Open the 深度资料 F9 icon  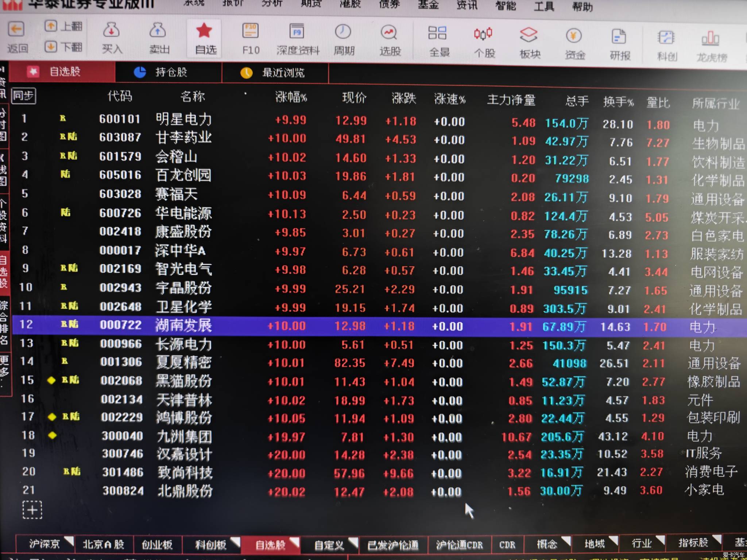pos(297,32)
